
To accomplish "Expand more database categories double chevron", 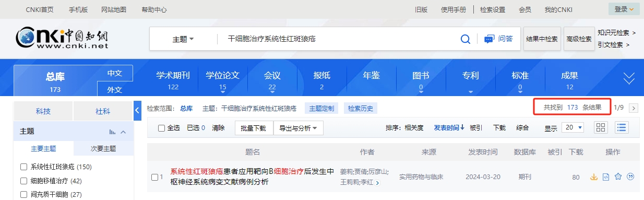I will [x=629, y=78].
